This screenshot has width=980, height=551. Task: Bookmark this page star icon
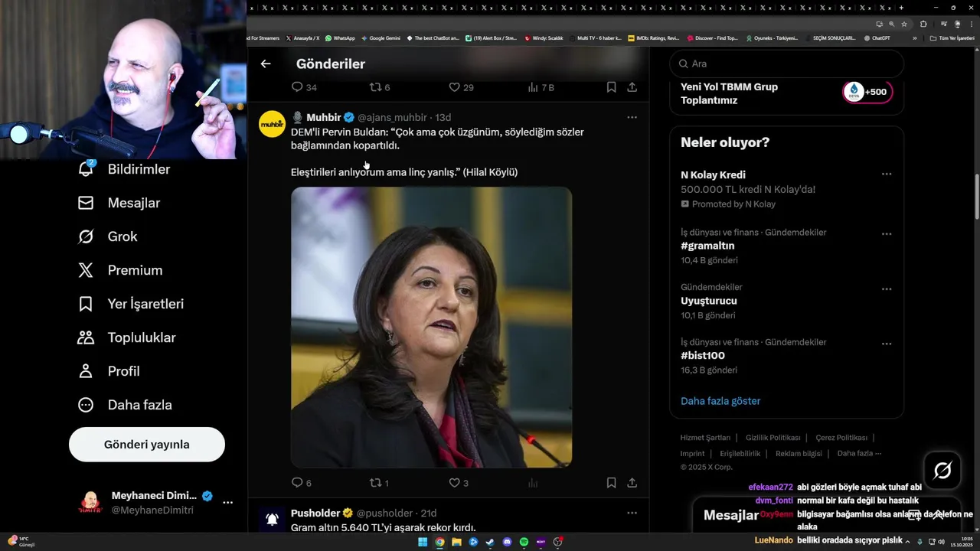(904, 24)
